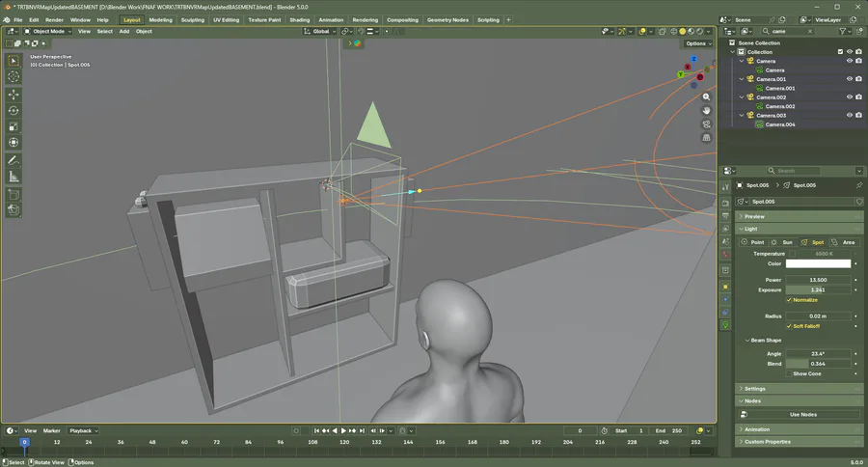Image resolution: width=868 pixels, height=467 pixels.
Task: Toggle the Soft Falloff checkbox
Action: [x=789, y=326]
